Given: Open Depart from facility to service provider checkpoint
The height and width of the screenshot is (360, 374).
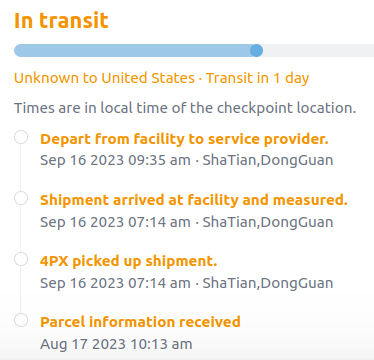Looking at the screenshot, I should click(184, 139).
